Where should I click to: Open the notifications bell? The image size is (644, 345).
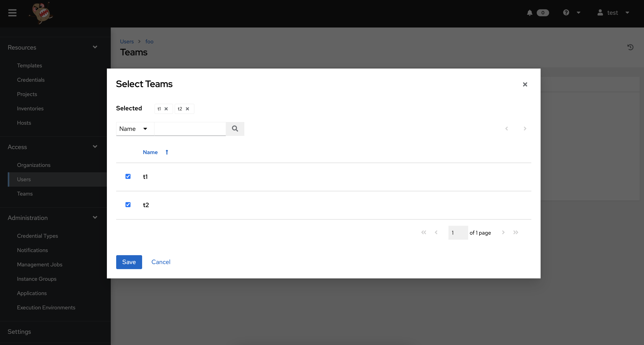[530, 13]
